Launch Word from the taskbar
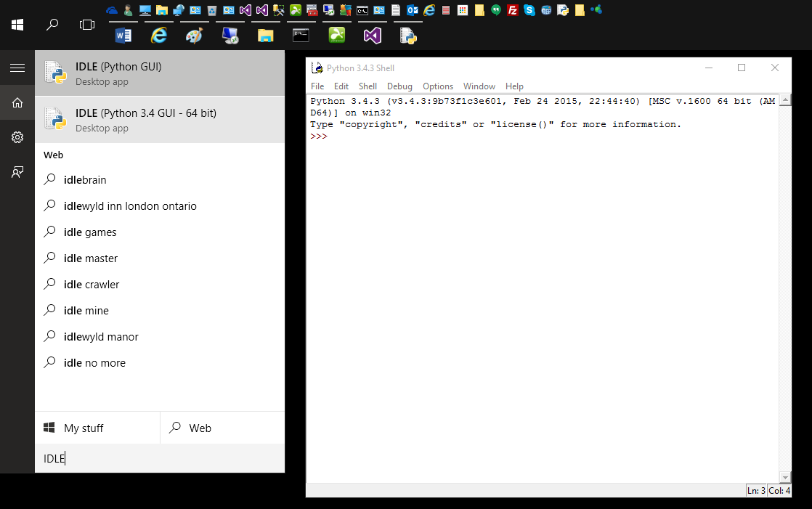Screen dimensions: 812x509 click(x=123, y=35)
